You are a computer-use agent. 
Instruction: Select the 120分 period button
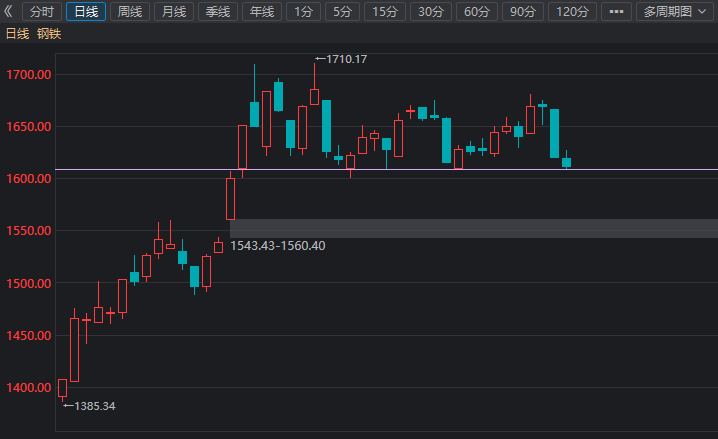[572, 11]
